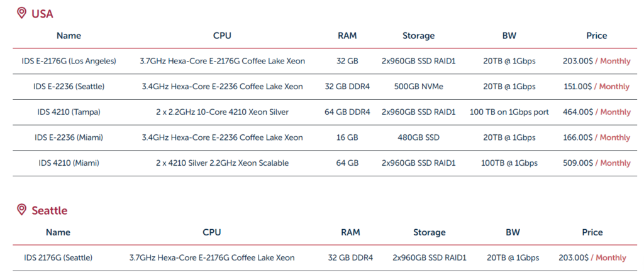Click the 166.00$ Monthly price
The image size is (644, 280).
tap(596, 137)
